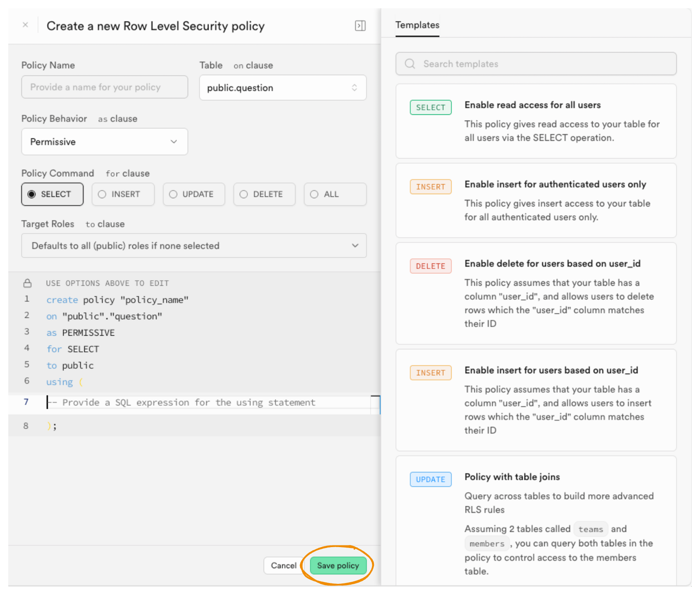This screenshot has height=595, width=700.
Task: Click the red DELETE template badge
Action: [x=430, y=266]
